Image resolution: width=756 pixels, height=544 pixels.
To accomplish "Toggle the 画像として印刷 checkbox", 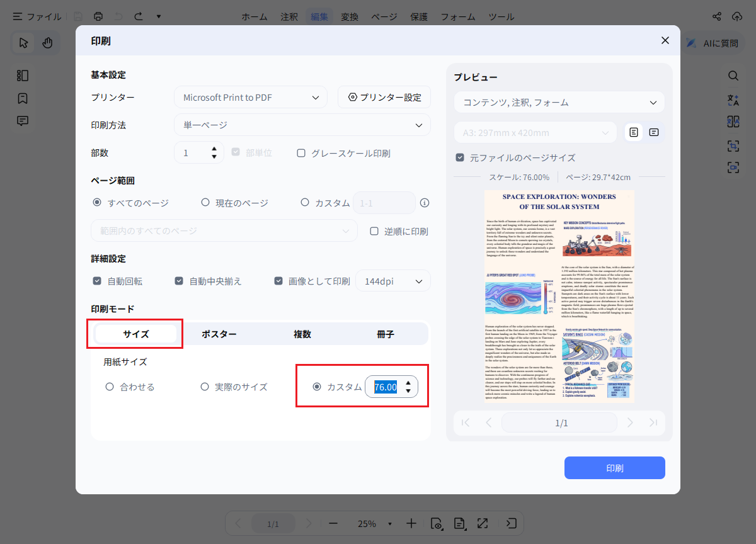I will pyautogui.click(x=278, y=281).
